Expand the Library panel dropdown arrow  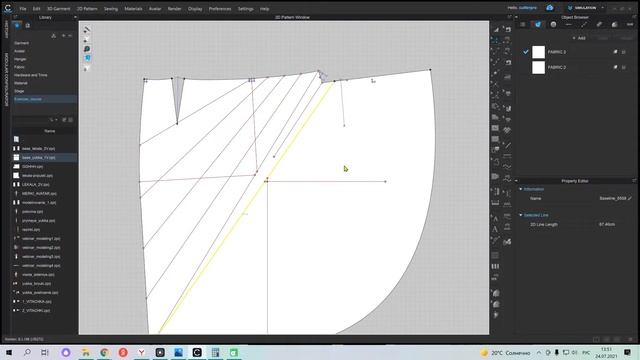click(75, 17)
